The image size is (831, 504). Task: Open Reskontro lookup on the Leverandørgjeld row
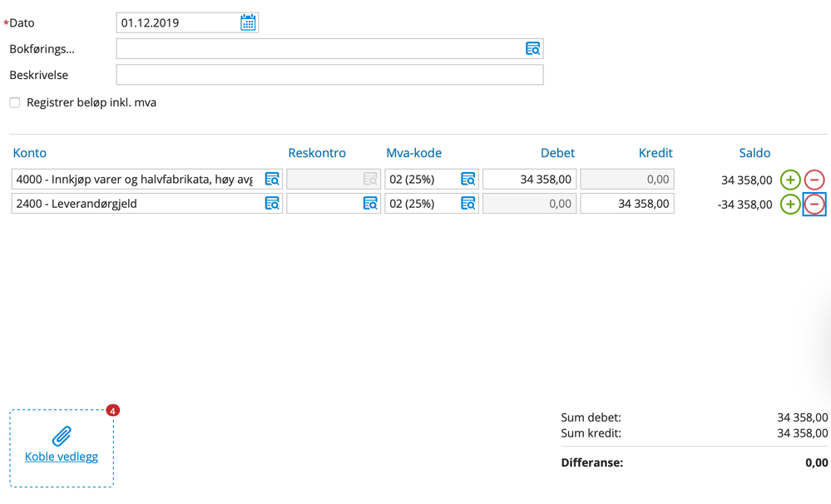point(370,203)
